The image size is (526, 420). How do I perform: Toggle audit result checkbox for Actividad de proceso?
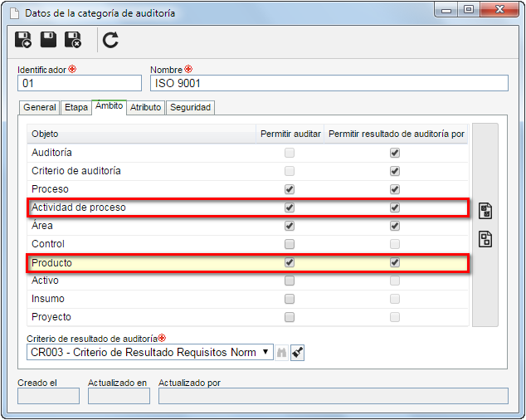[395, 208]
